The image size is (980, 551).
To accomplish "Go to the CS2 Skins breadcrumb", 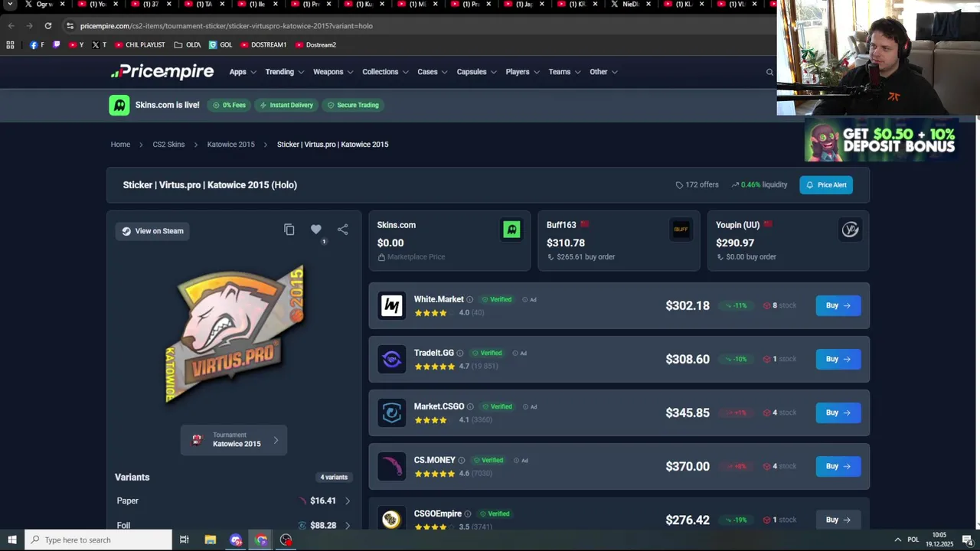I will 168,145.
